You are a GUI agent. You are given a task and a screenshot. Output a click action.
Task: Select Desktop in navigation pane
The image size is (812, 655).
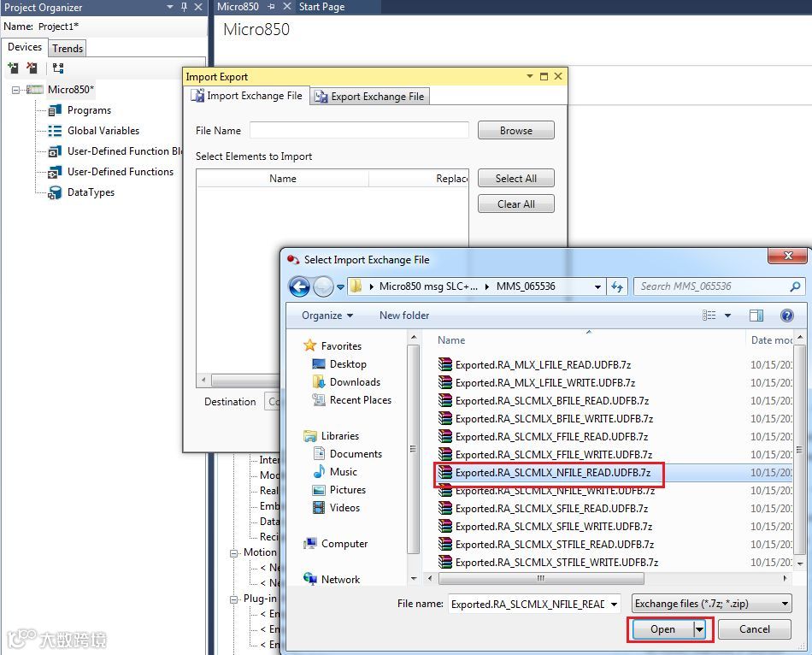[348, 363]
